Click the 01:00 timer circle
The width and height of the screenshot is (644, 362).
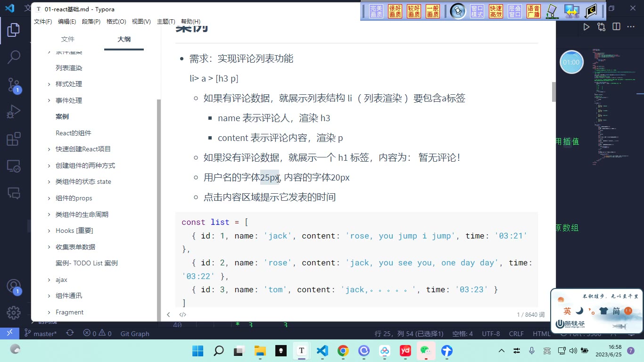571,62
